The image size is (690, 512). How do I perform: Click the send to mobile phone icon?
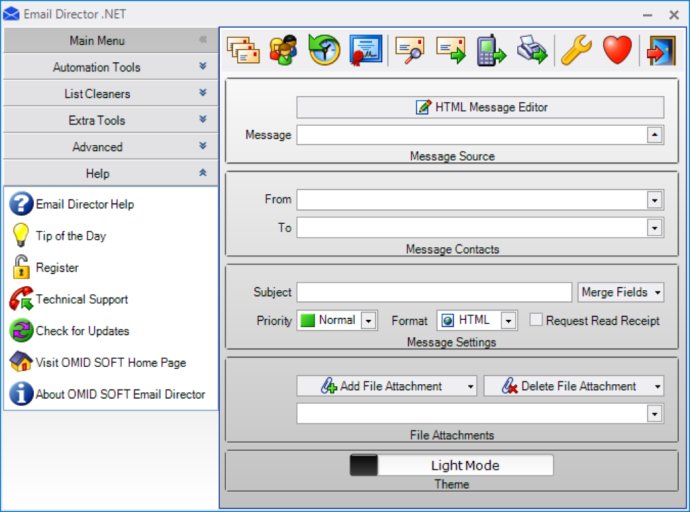tap(491, 50)
